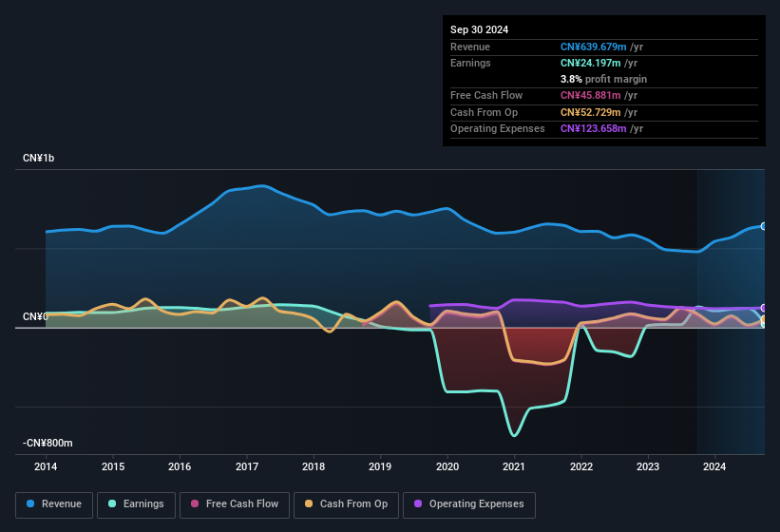Click the -CN¥800m y-axis label
Image resolution: width=780 pixels, height=532 pixels.
click(x=48, y=443)
